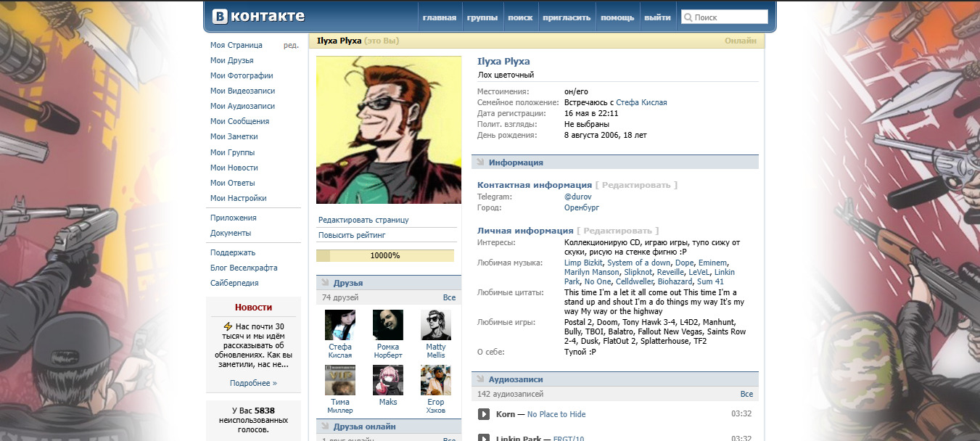Play the Linkin Park audio track

click(484, 438)
